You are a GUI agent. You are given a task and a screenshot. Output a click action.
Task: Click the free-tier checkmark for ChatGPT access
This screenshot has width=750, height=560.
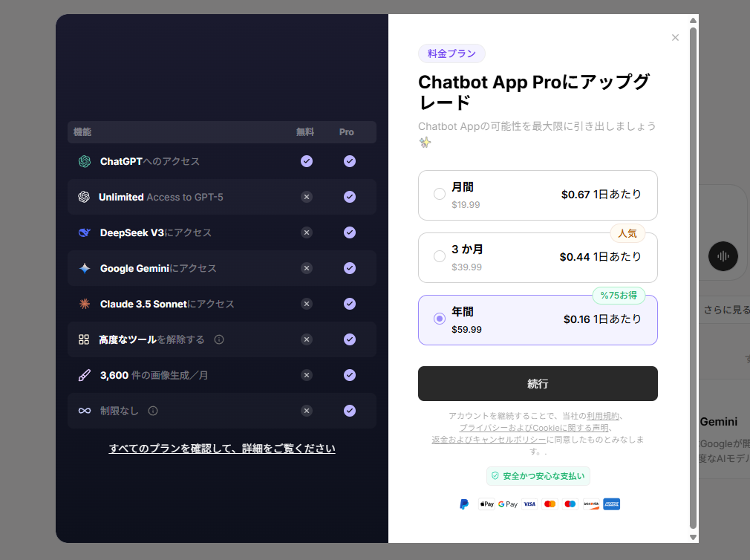(307, 162)
